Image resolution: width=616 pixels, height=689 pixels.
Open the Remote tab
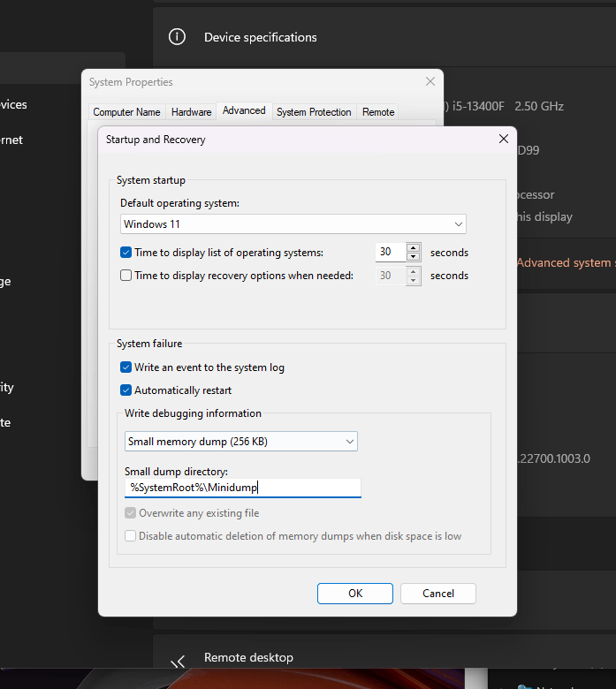pos(378,112)
